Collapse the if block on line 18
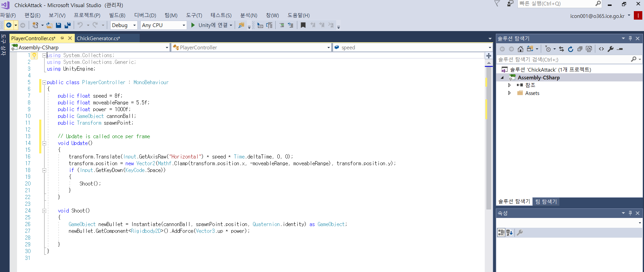The image size is (644, 272). 44,170
